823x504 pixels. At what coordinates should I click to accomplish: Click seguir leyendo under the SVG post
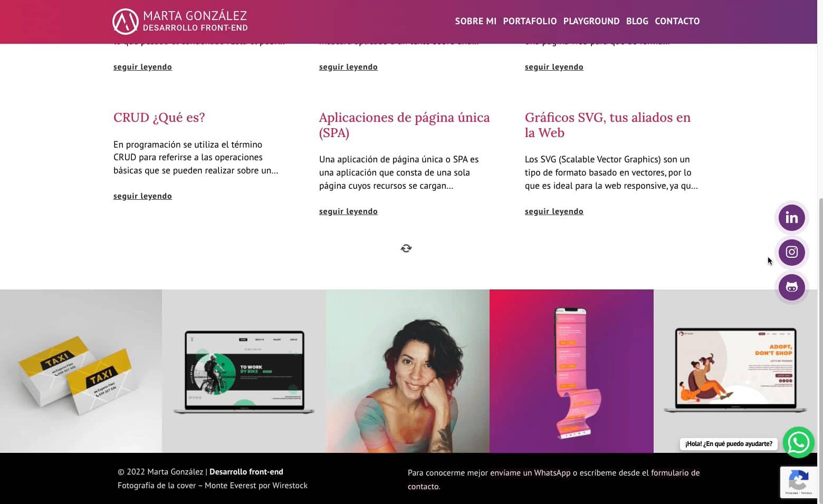554,211
